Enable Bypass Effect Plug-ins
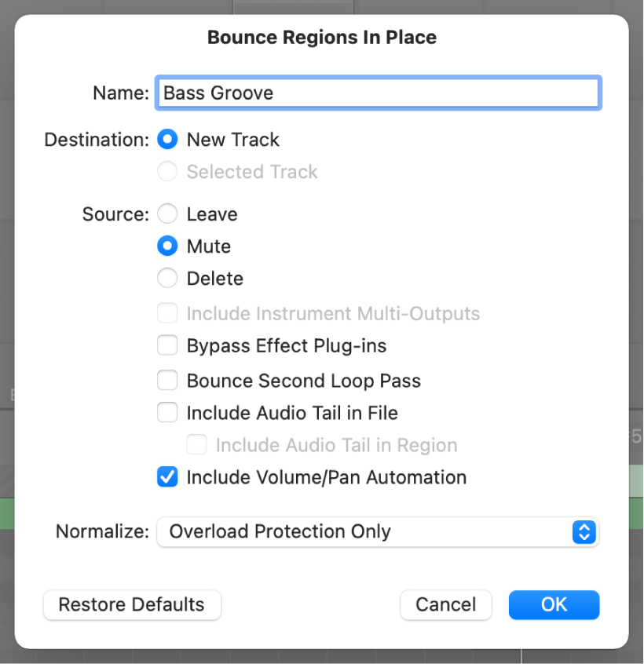This screenshot has width=644, height=664. tap(167, 345)
